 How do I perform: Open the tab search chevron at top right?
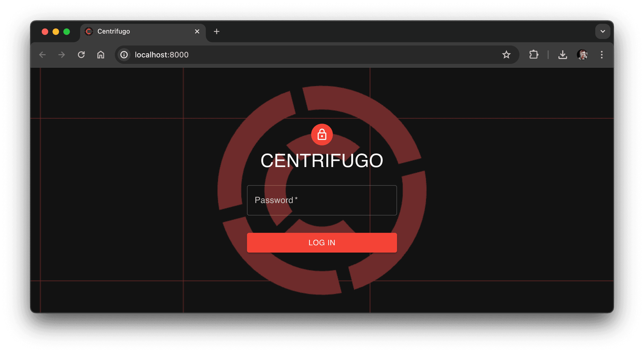click(x=603, y=31)
